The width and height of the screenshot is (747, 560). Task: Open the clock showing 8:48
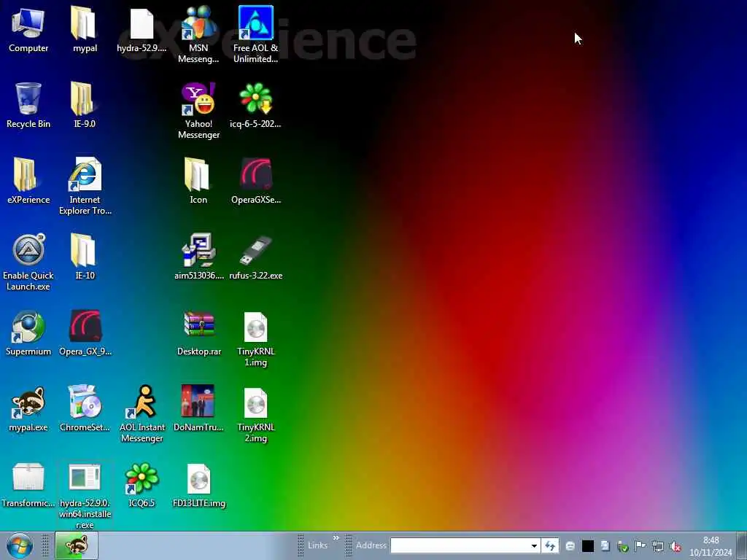tap(711, 546)
